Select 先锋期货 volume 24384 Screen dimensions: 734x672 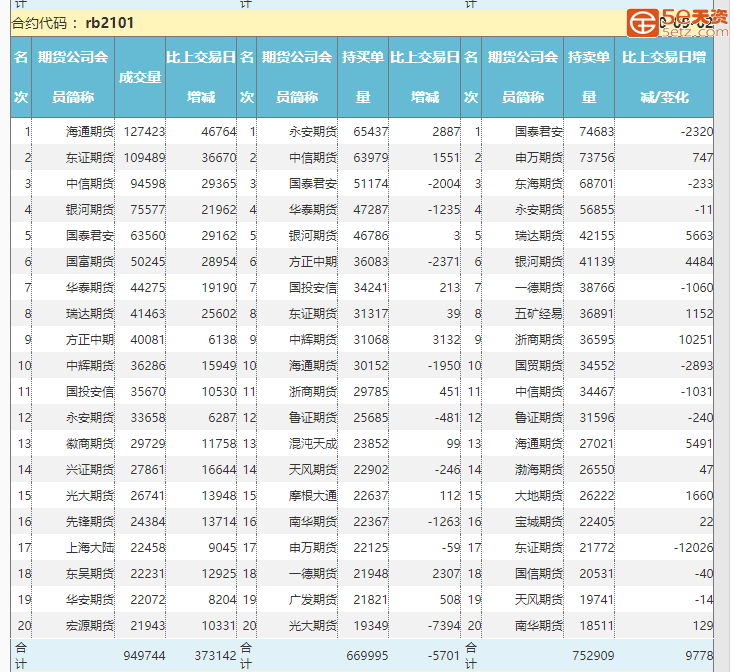[x=148, y=521]
